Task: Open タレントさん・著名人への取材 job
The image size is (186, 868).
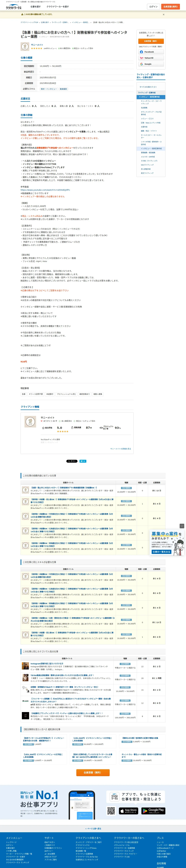Action: pyautogui.click(x=141, y=756)
